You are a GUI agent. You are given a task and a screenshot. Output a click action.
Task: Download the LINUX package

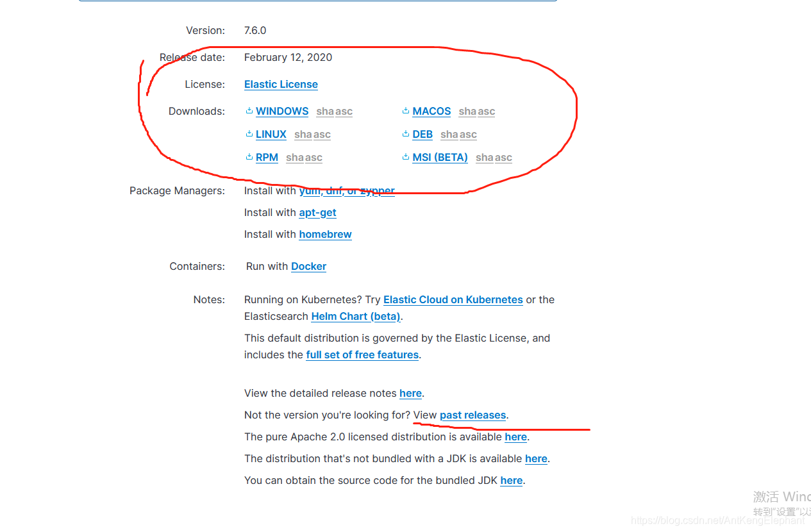271,135
